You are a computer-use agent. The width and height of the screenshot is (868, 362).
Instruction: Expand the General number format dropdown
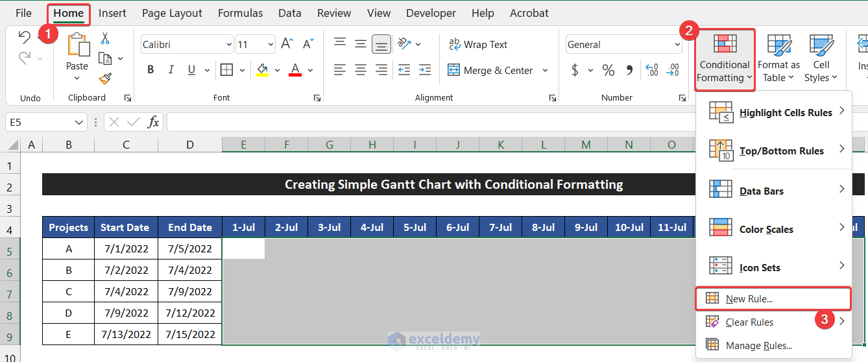(677, 45)
